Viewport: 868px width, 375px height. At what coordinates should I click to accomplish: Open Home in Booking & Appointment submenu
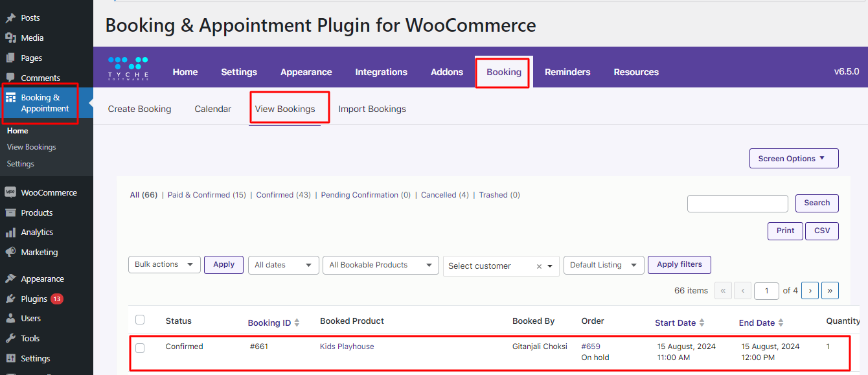point(17,131)
